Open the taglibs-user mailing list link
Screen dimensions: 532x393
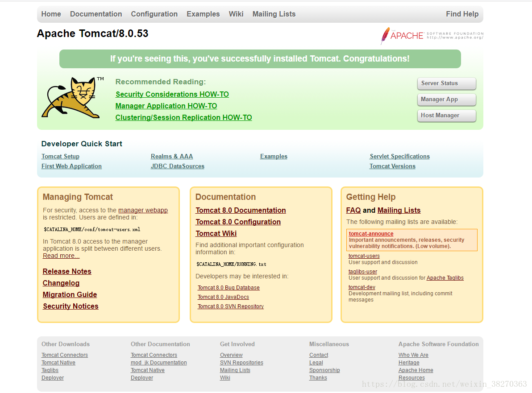[363, 272]
